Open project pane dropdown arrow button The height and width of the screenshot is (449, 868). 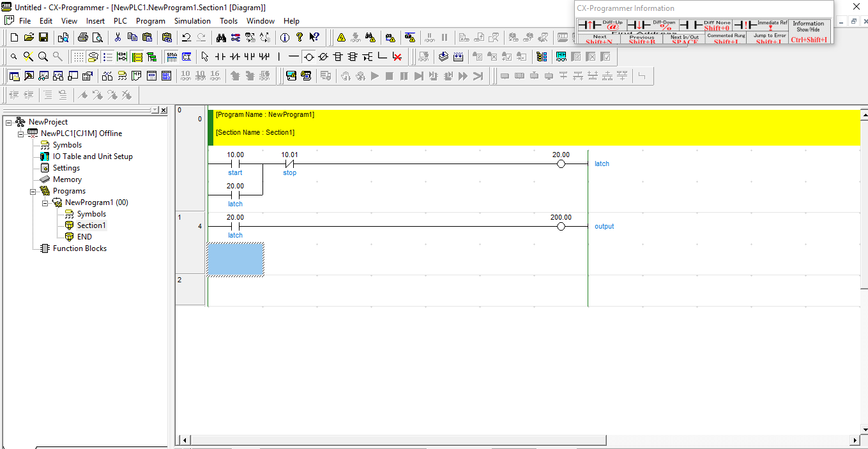tap(155, 110)
